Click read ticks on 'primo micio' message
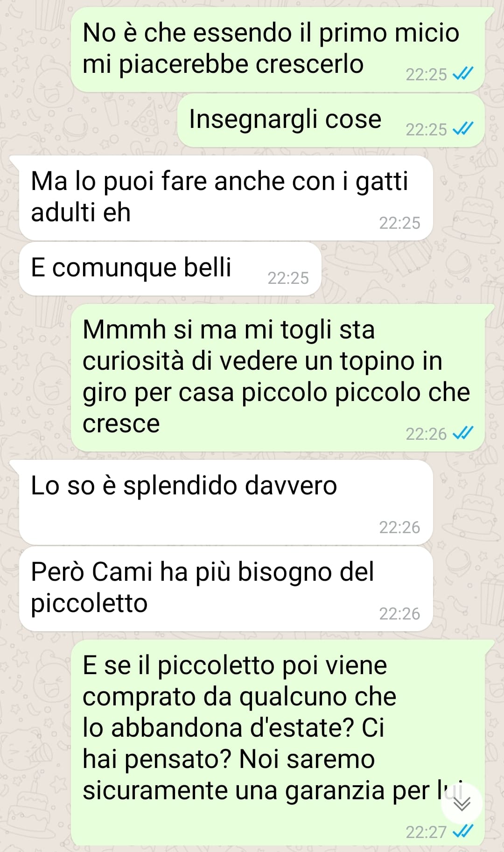504x852 pixels. click(463, 73)
